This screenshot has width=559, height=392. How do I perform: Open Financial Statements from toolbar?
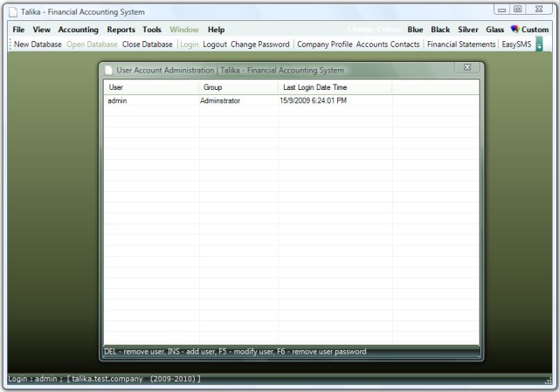[461, 45]
